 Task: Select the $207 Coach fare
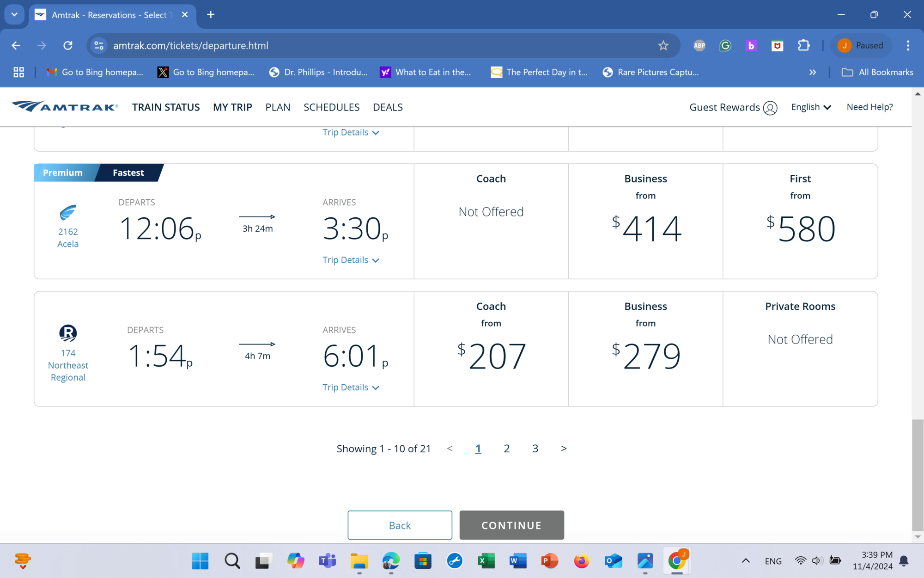[491, 355]
